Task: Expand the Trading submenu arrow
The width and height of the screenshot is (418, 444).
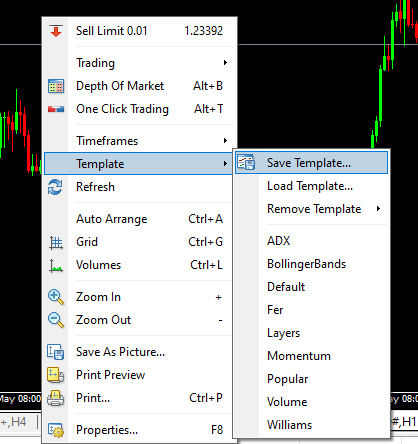Action: point(225,63)
